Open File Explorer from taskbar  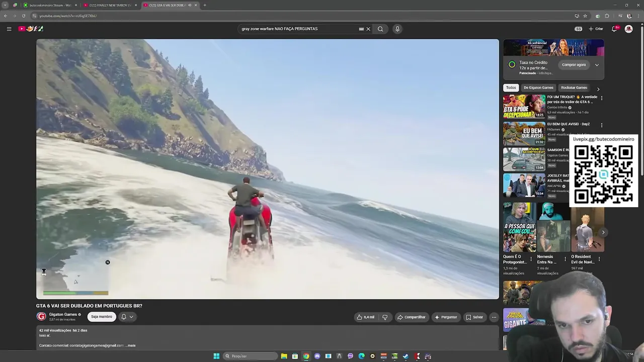pos(284,356)
